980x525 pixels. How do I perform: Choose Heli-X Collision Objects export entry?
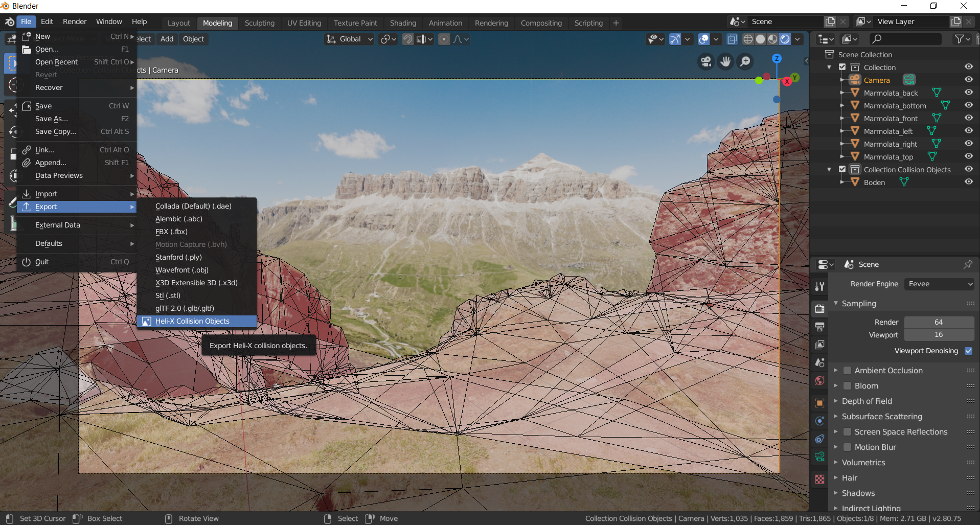[192, 321]
